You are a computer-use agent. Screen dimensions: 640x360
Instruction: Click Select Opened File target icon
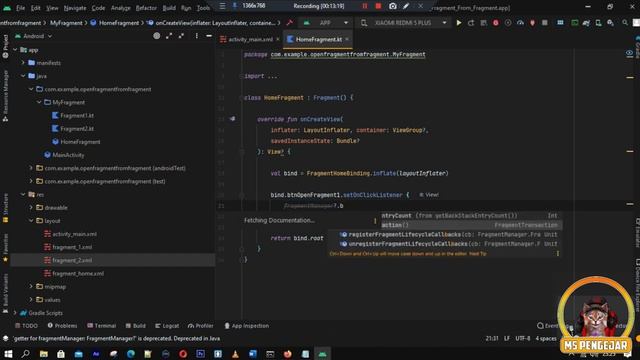click(157, 36)
